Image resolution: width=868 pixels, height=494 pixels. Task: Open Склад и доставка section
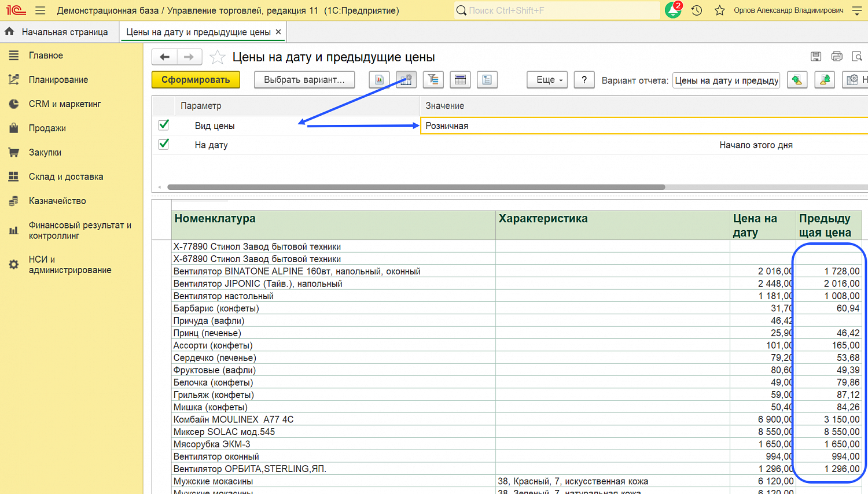click(66, 177)
